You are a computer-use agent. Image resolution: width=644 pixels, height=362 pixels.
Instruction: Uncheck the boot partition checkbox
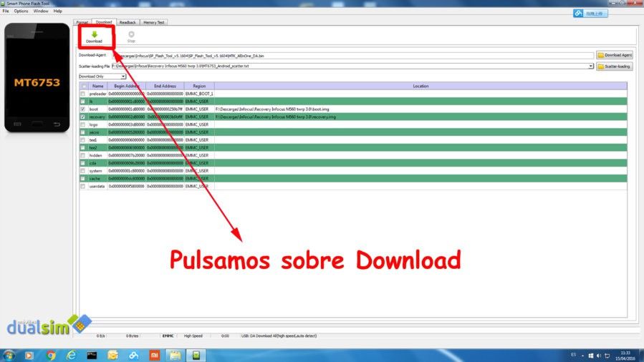click(x=83, y=109)
